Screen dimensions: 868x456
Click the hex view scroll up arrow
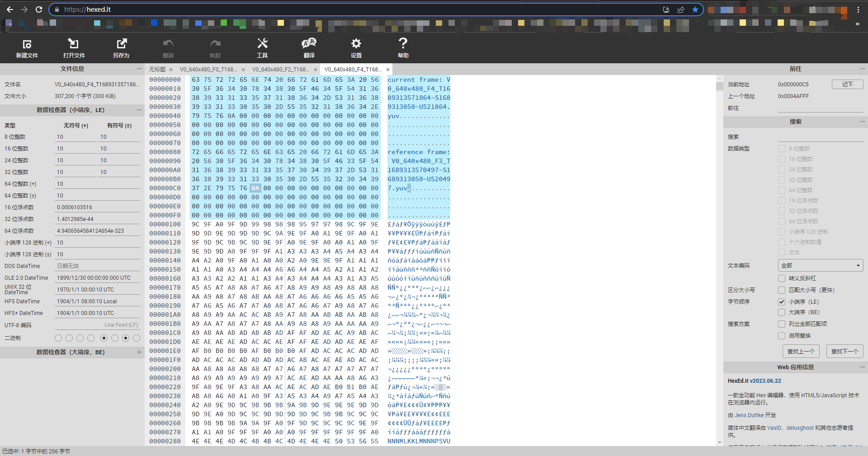720,79
